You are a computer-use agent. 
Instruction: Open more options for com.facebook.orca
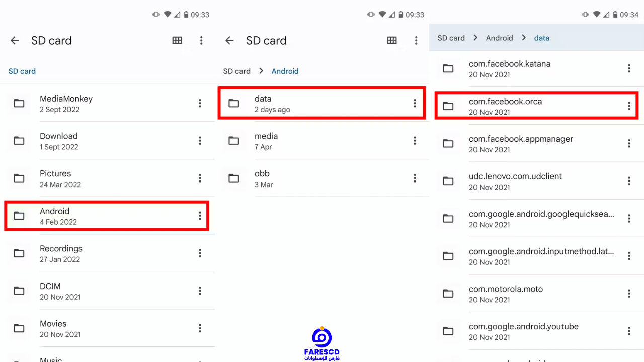tap(629, 106)
